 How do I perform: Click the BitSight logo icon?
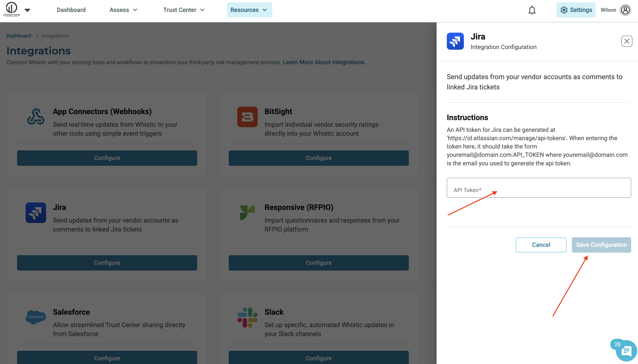pyautogui.click(x=248, y=117)
